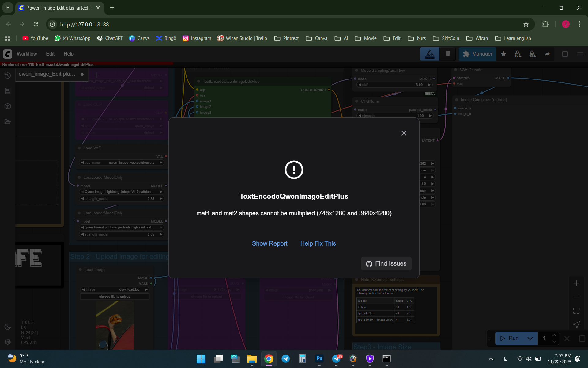This screenshot has height=368, width=588.
Task: Add a new workflow tab with plus
Action: pos(96,75)
